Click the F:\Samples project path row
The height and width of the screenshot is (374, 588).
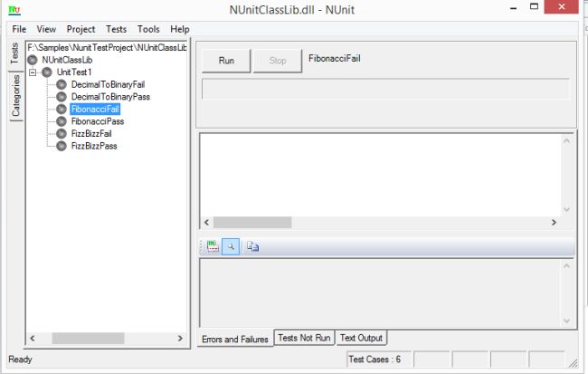tap(107, 48)
